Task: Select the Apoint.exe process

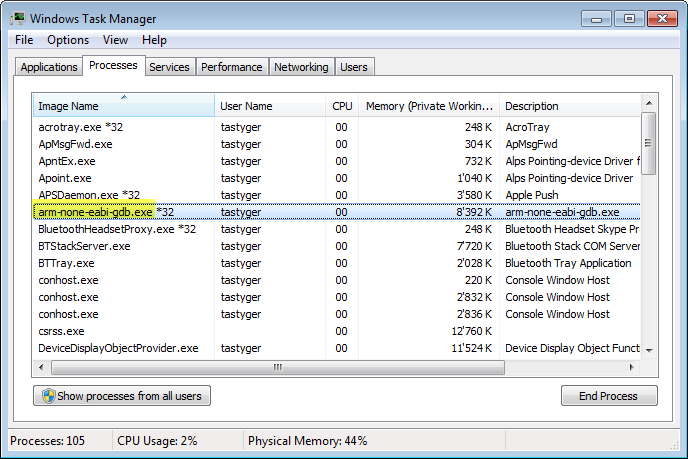Action: 337,179
